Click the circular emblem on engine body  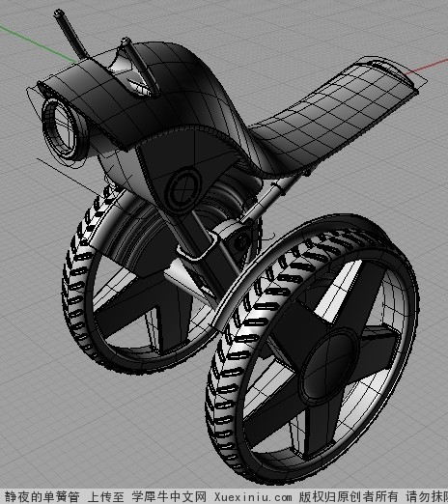click(x=184, y=189)
